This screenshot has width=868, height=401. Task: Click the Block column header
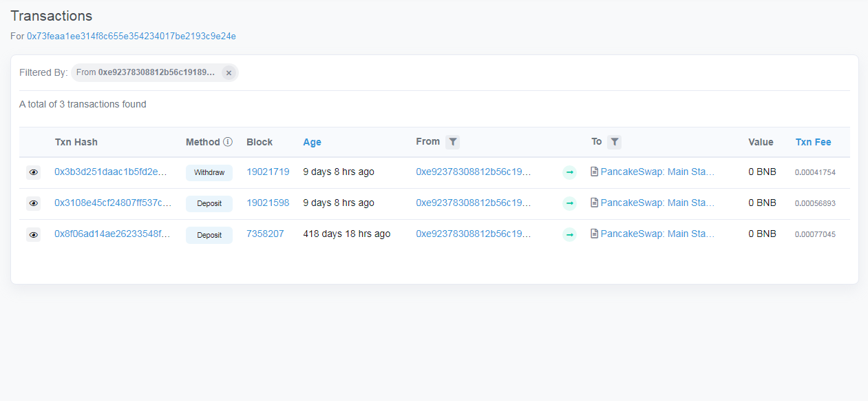[260, 142]
